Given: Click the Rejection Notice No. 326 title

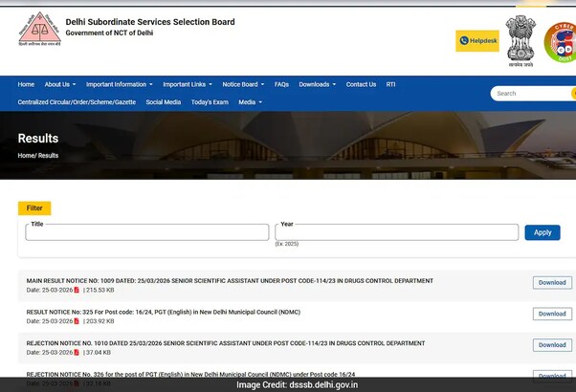Looking at the screenshot, I should point(190,375).
